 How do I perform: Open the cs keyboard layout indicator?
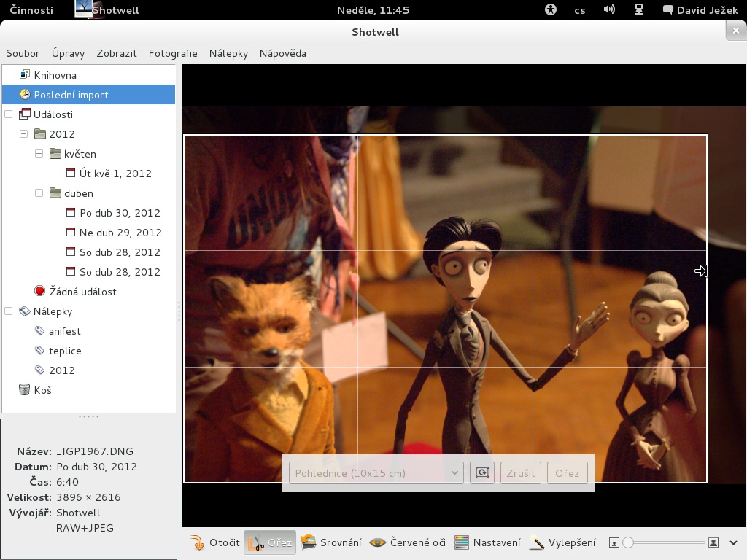tap(580, 10)
